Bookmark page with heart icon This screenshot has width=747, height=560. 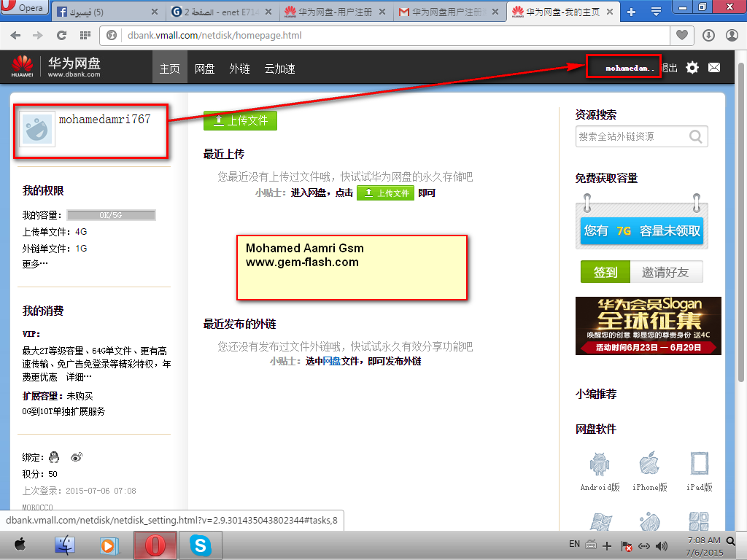tap(682, 35)
